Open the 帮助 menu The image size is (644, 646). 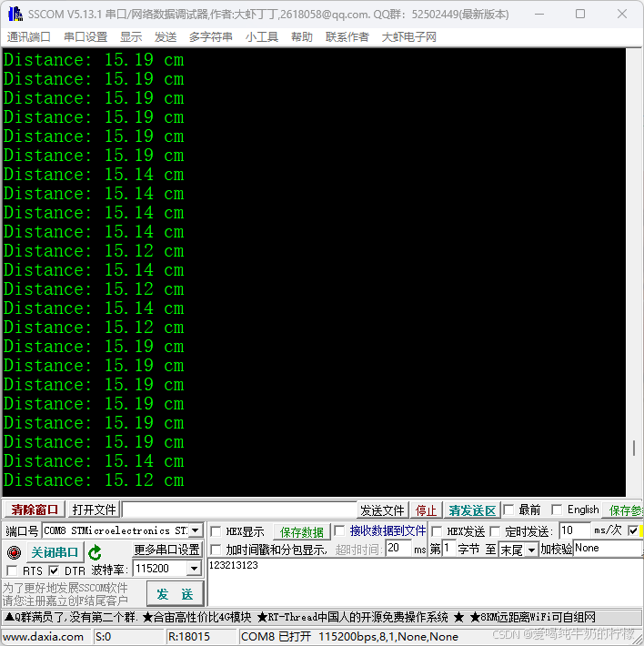302,37
